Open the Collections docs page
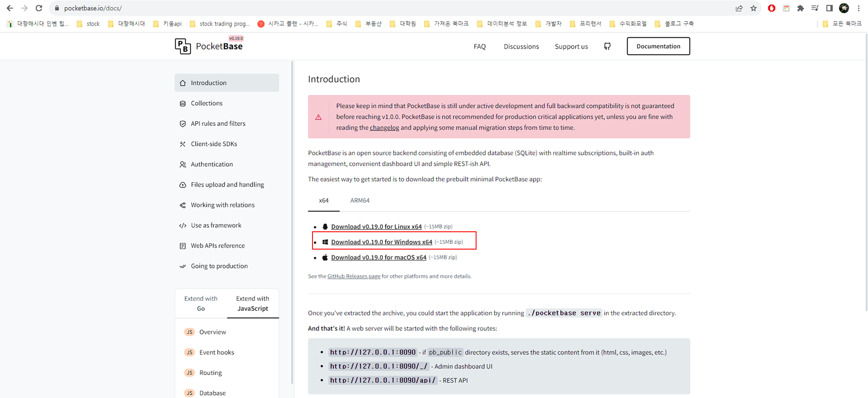The image size is (868, 398). [x=227, y=103]
